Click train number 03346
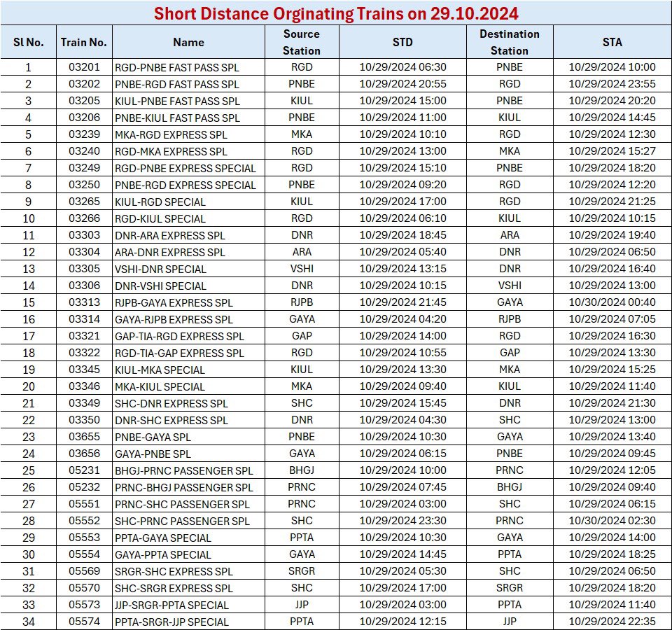This screenshot has height=630, width=672. (84, 386)
